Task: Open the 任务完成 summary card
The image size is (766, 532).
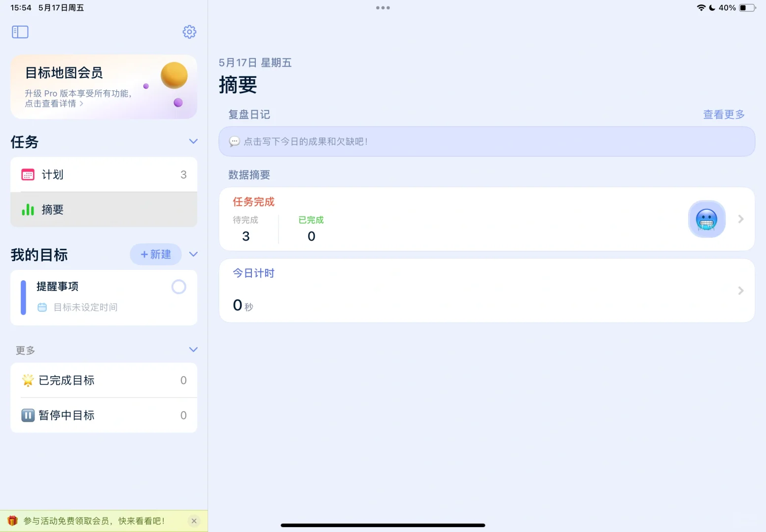Action: 487,219
